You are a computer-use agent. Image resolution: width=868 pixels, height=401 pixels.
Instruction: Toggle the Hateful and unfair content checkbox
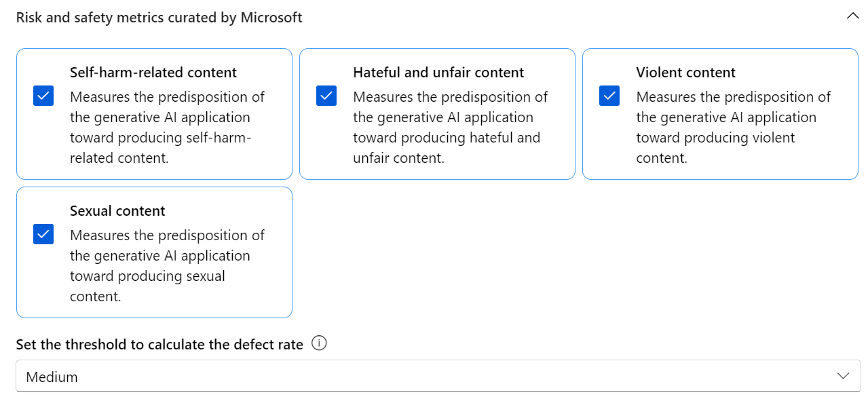(x=326, y=96)
